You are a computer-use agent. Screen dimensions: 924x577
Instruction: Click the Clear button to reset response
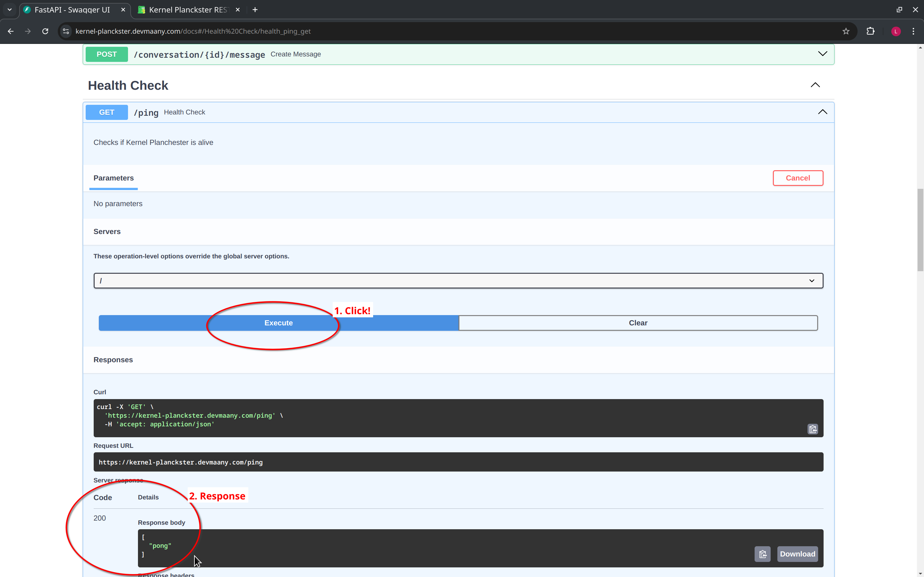[638, 322]
